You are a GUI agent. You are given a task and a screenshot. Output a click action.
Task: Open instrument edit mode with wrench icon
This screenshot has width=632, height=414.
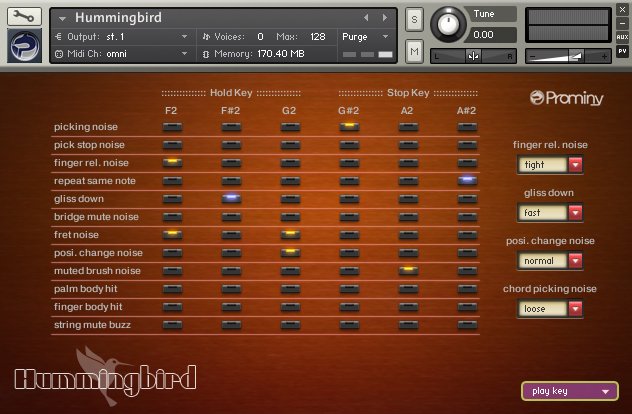coord(23,17)
